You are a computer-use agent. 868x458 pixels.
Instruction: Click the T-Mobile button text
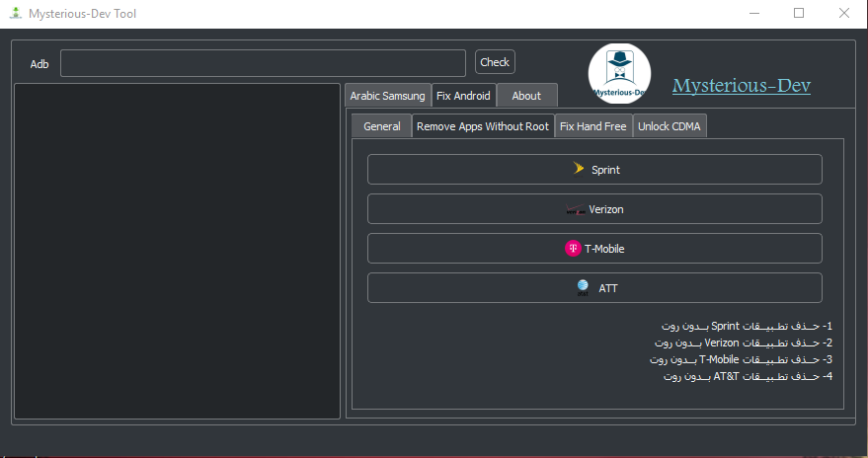604,249
